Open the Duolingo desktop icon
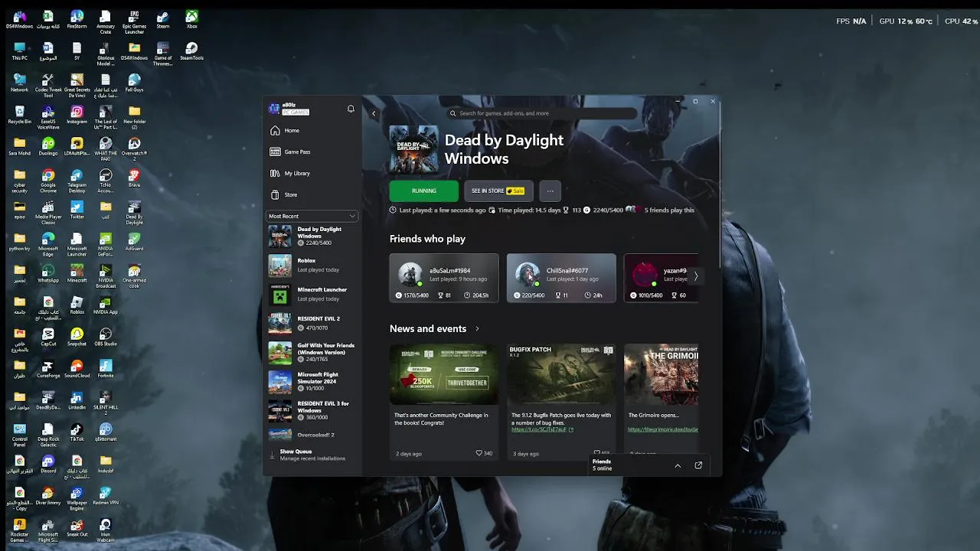Viewport: 980px width, 551px height. point(48,148)
